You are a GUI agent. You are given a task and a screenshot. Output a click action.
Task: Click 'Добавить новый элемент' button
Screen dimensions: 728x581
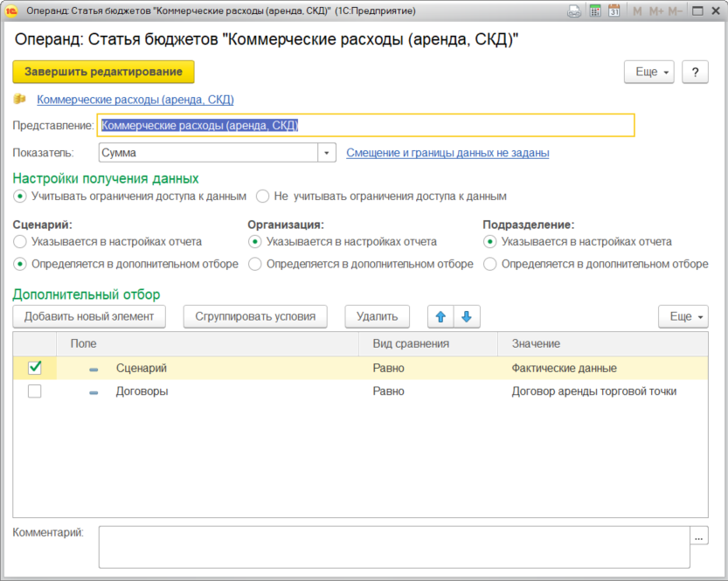(x=89, y=316)
